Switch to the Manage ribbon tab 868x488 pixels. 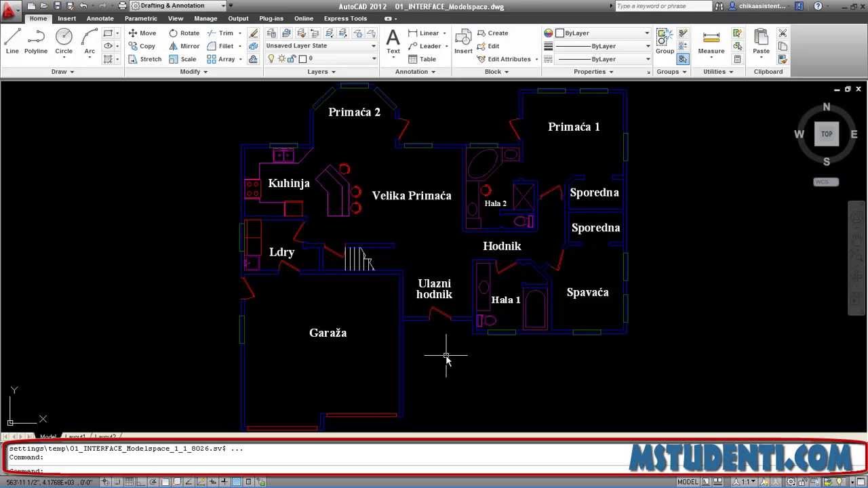click(205, 18)
